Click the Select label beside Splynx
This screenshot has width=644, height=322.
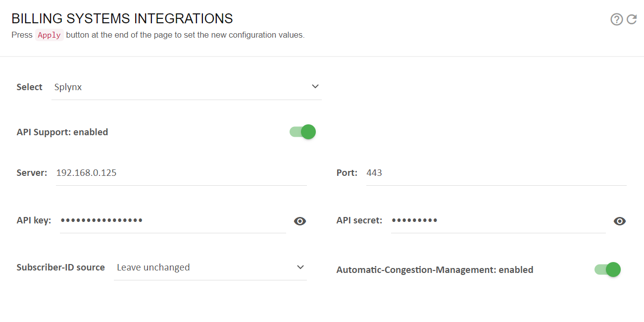(x=30, y=87)
